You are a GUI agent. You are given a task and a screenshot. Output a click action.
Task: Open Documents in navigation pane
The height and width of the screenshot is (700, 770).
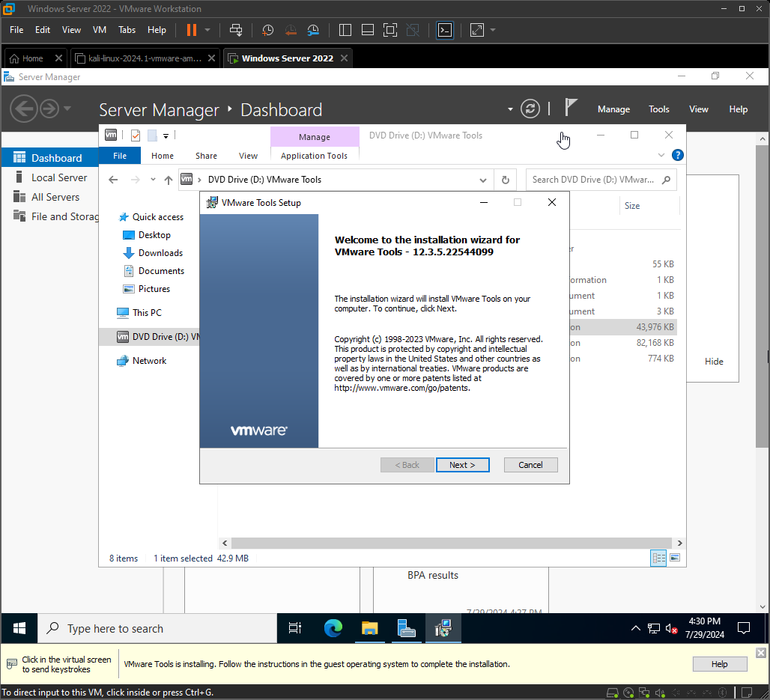click(x=161, y=271)
